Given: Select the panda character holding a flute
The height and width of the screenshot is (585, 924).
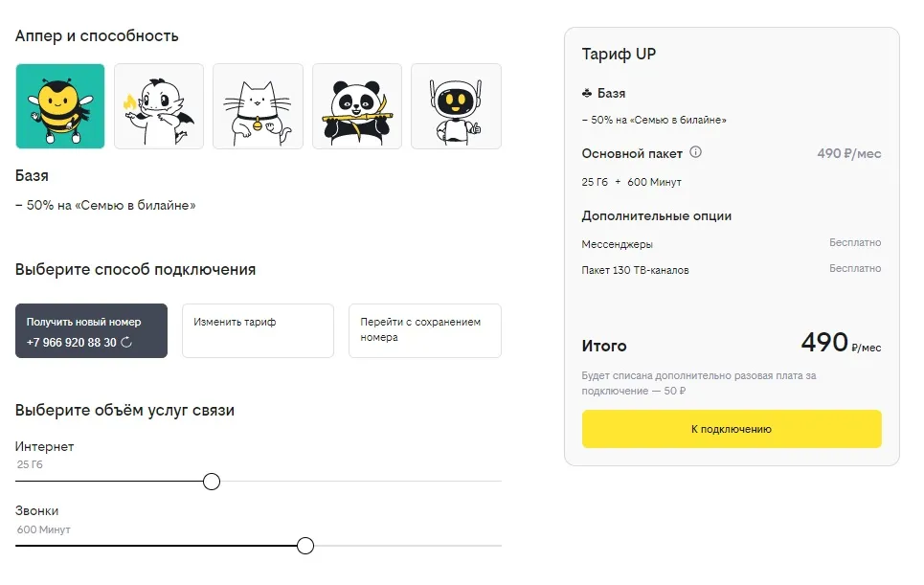Looking at the screenshot, I should pyautogui.click(x=357, y=106).
